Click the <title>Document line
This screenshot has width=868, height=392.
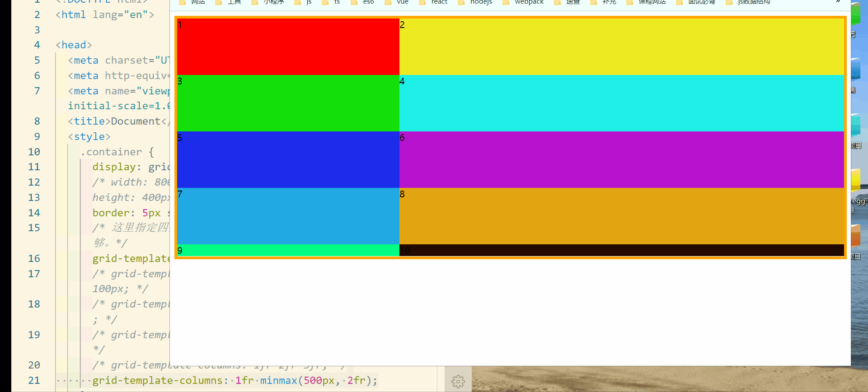119,121
